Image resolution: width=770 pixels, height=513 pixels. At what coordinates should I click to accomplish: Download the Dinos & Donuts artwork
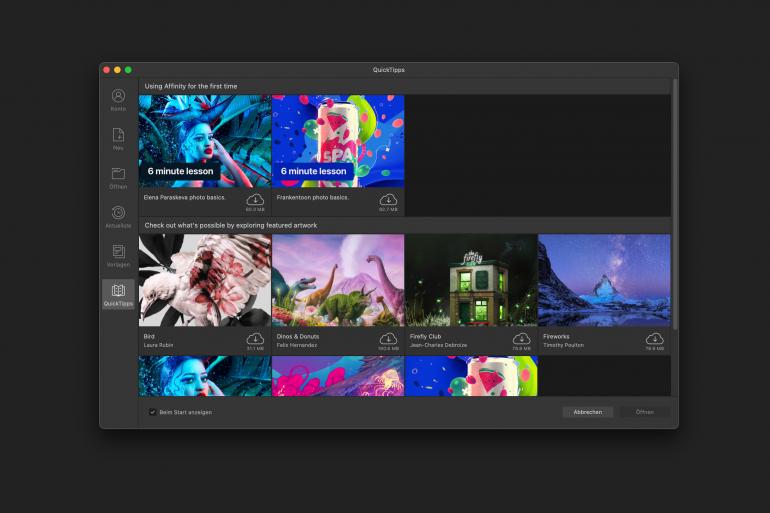[388, 339]
